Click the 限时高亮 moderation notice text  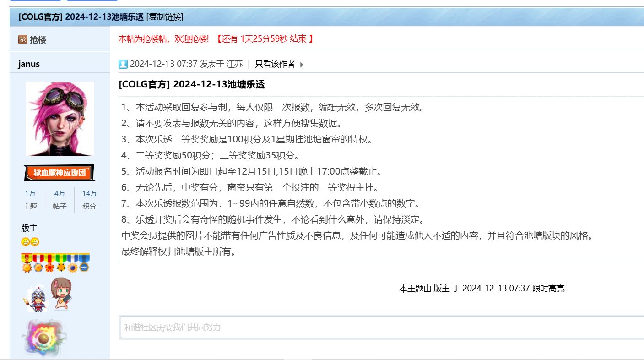click(x=482, y=289)
